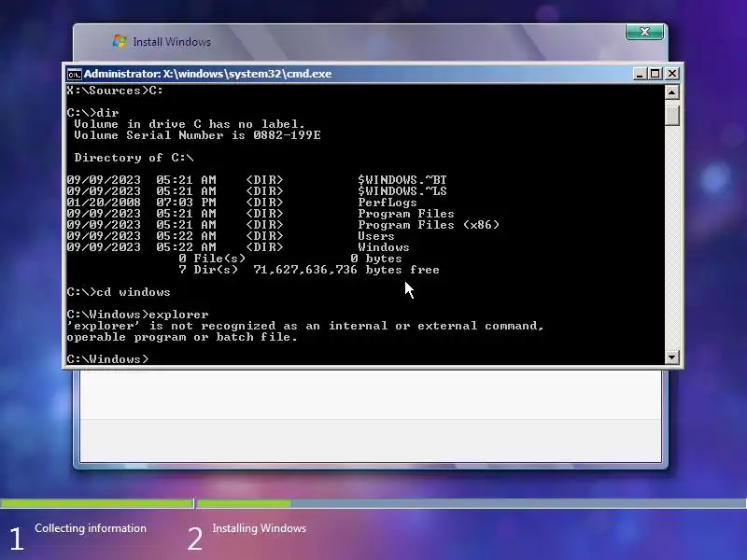Click the cmd.exe title bar text
The height and width of the screenshot is (560, 747).
[x=207, y=74]
